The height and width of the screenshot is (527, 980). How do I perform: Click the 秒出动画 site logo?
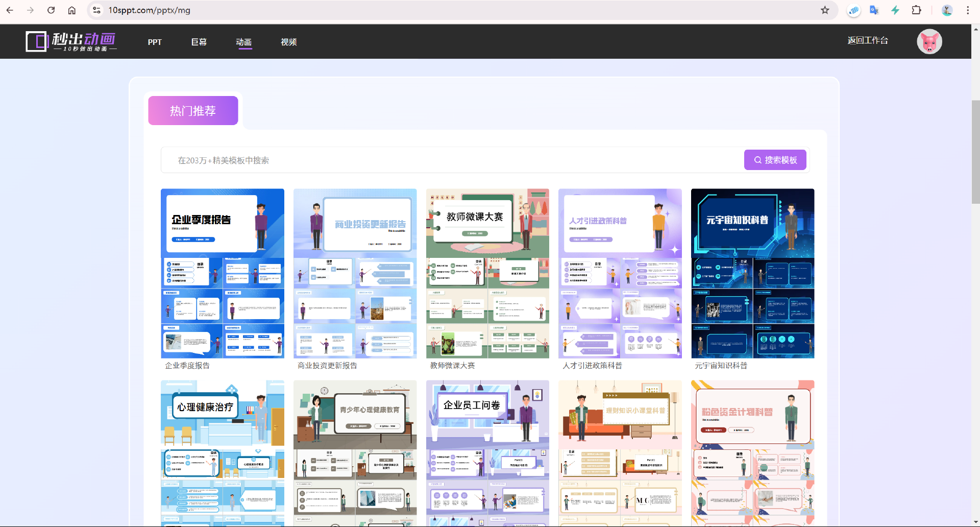pyautogui.click(x=71, y=41)
